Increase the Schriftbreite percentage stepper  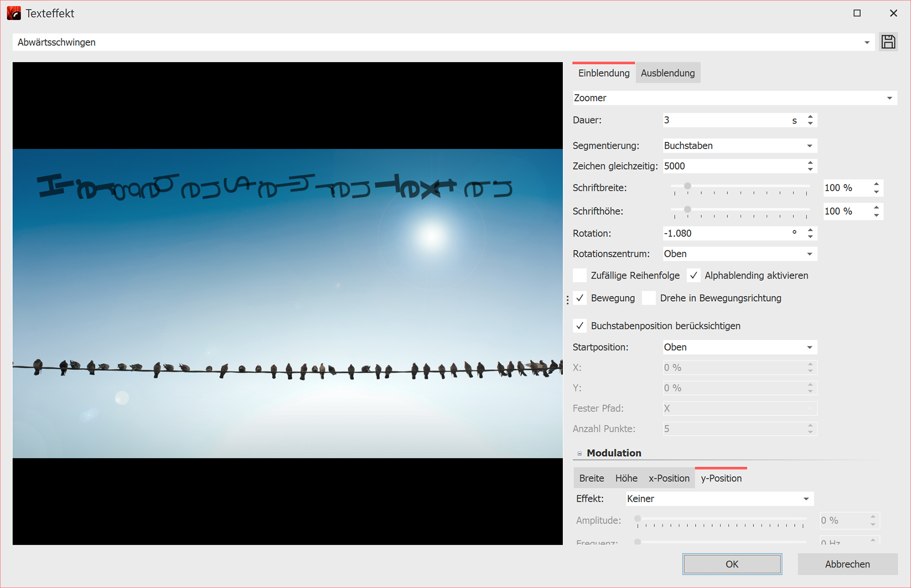tap(875, 184)
